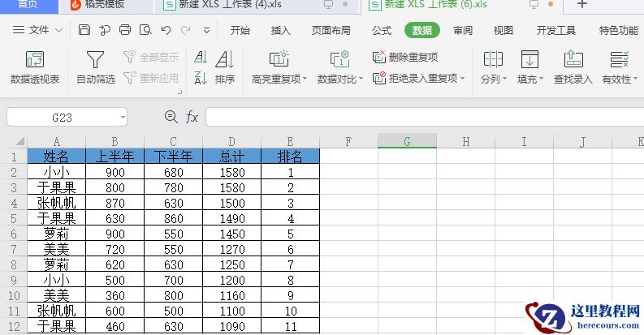Click header cell 姓名
This screenshot has width=644, height=335.
coord(56,157)
